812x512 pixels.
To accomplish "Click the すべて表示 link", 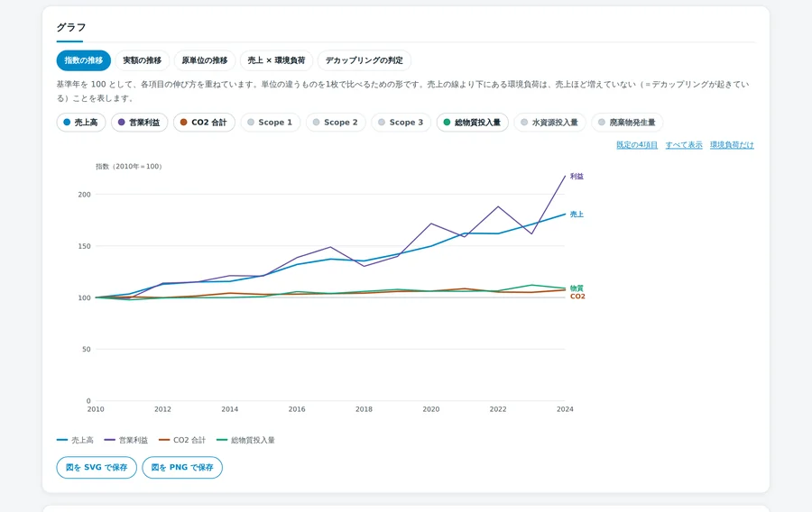I will click(684, 145).
